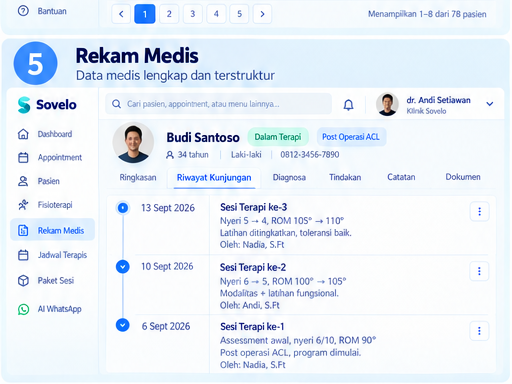The image size is (512, 384).
Task: Collapse 10 Sept 2026 visit chevron
Action: [x=123, y=267]
